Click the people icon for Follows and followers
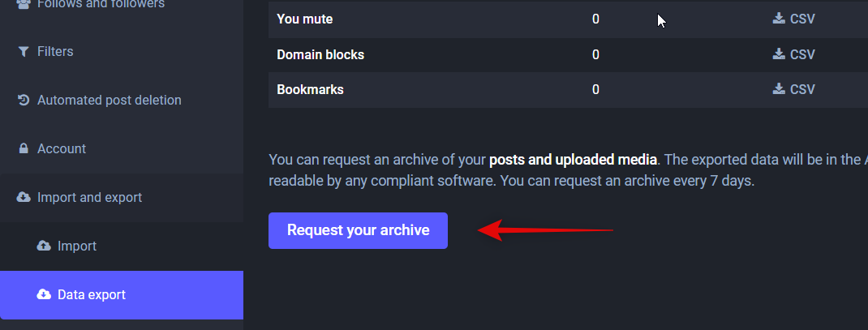 (23, 4)
